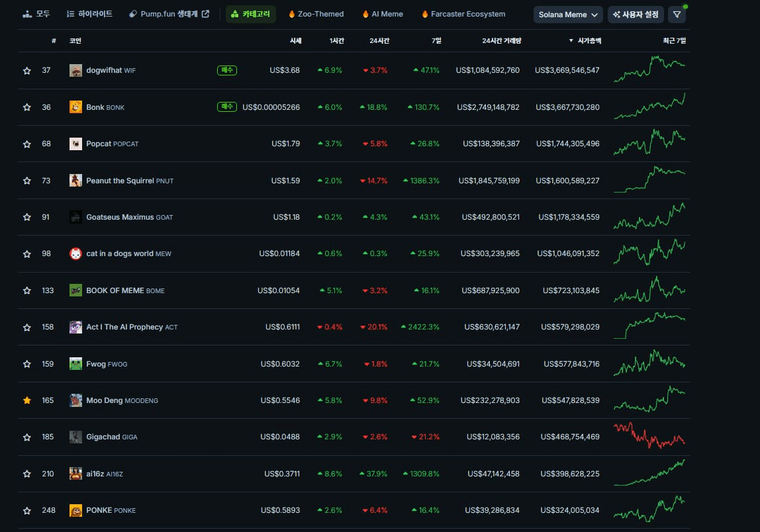The height and width of the screenshot is (532, 760).
Task: Click the ai16z coin logo icon
Action: [x=75, y=474]
